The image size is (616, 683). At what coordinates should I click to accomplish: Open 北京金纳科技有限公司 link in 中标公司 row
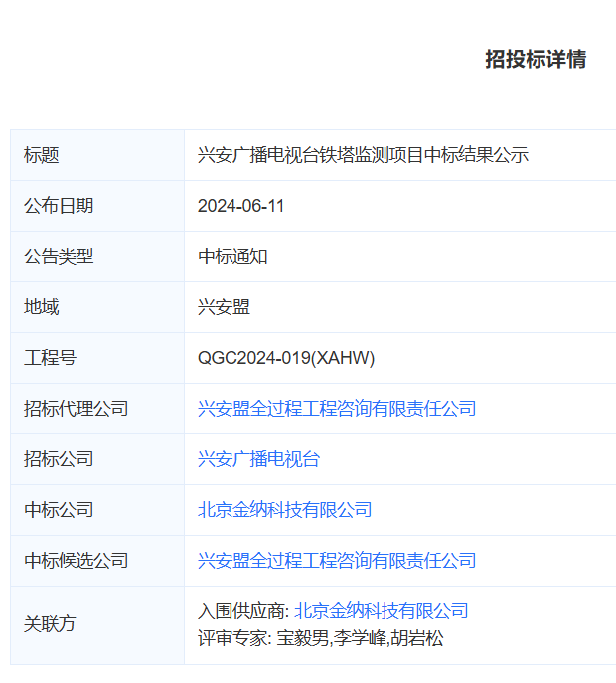point(284,510)
